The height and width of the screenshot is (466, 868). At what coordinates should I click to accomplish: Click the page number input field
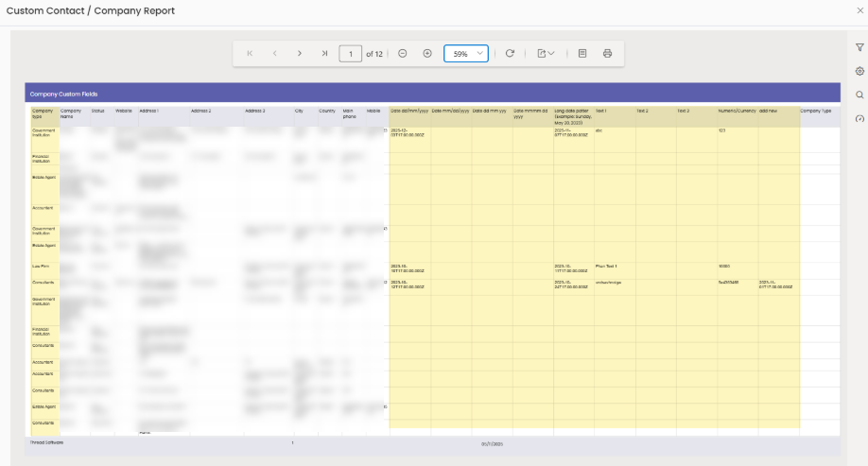click(351, 54)
